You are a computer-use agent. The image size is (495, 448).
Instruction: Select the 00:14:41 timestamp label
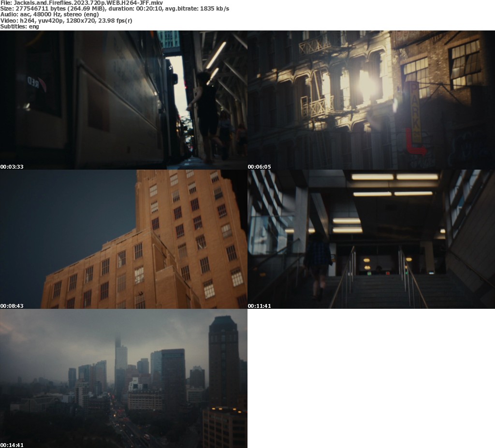tap(12, 445)
